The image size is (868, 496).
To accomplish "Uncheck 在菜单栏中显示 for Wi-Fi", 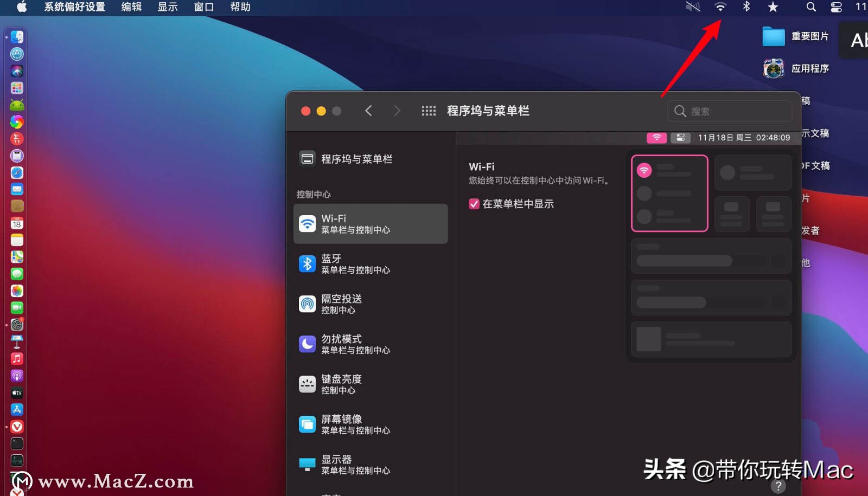I will pos(474,204).
